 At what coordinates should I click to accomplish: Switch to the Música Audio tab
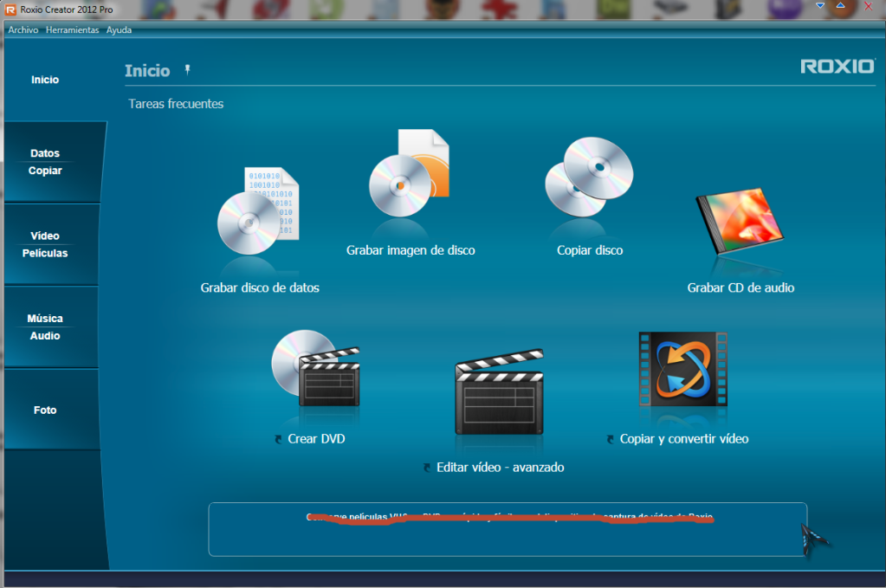pyautogui.click(x=51, y=327)
